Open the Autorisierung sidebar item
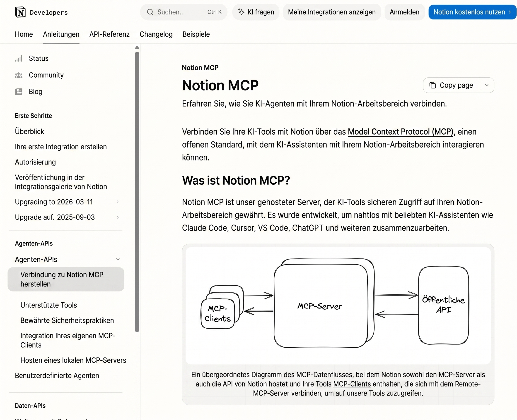Image resolution: width=517 pixels, height=420 pixels. (x=35, y=162)
